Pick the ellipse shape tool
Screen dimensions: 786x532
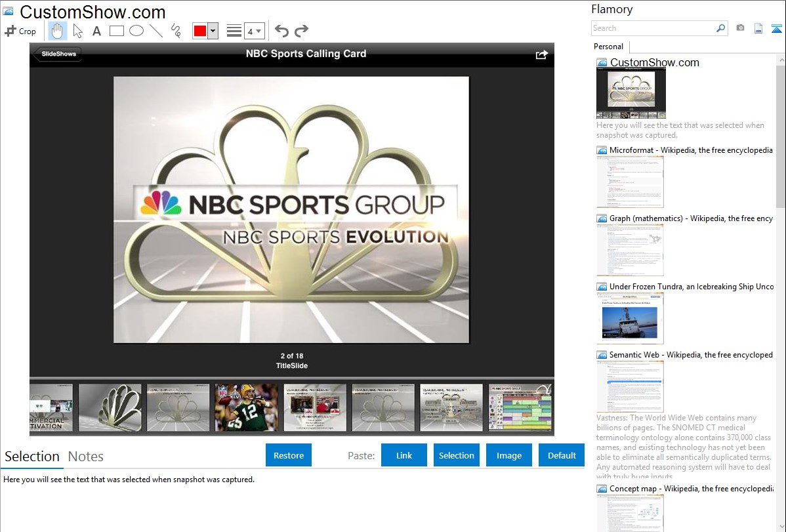pyautogui.click(x=136, y=31)
